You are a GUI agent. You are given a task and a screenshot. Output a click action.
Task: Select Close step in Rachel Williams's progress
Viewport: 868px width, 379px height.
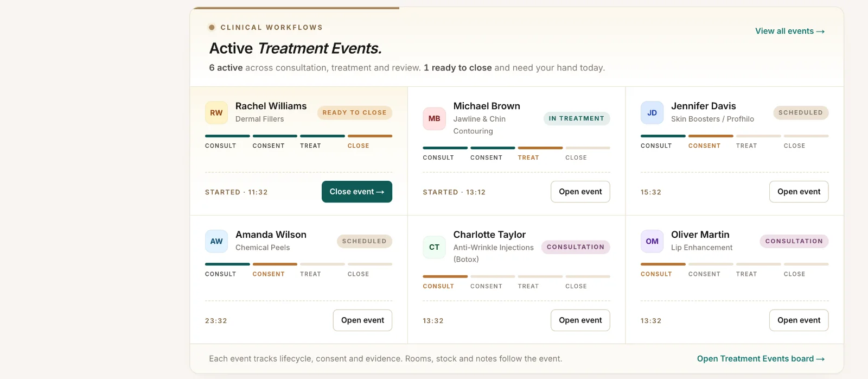(x=370, y=142)
